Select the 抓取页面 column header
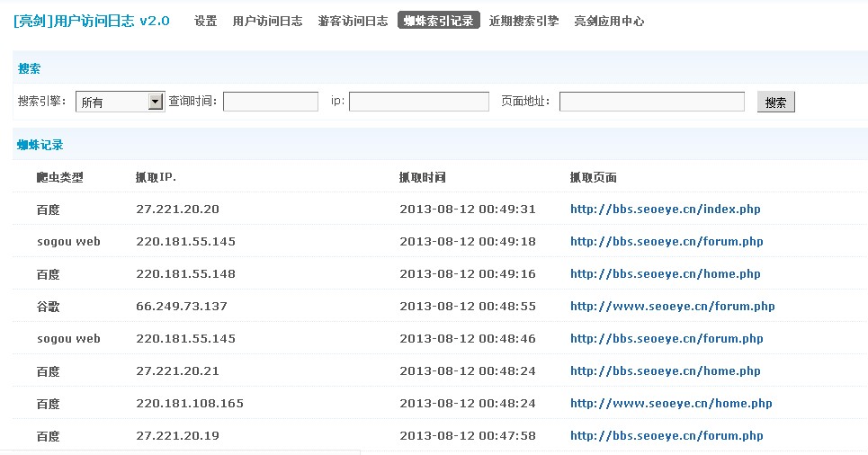The width and height of the screenshot is (868, 455). [x=594, y=177]
